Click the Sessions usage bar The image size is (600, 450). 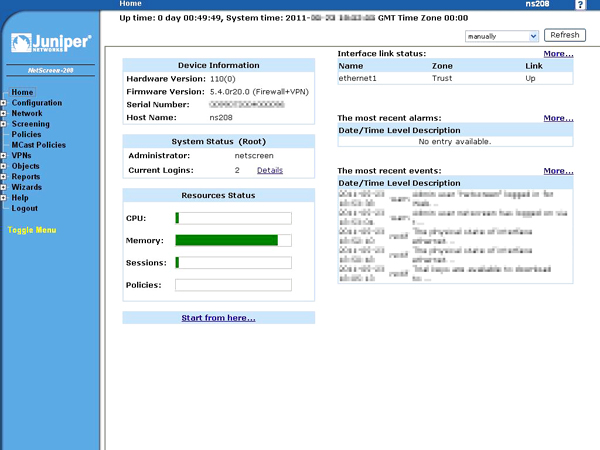click(233, 262)
